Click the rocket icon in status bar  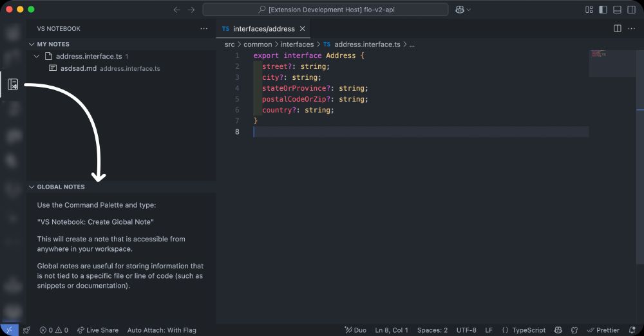point(26,330)
